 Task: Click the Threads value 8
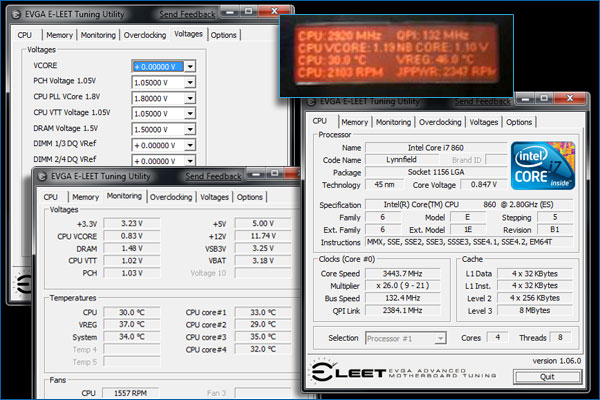pyautogui.click(x=560, y=337)
